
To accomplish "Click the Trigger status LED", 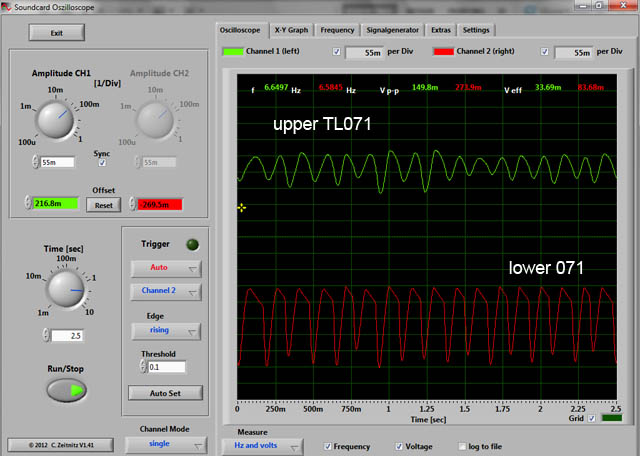I will 193,244.
